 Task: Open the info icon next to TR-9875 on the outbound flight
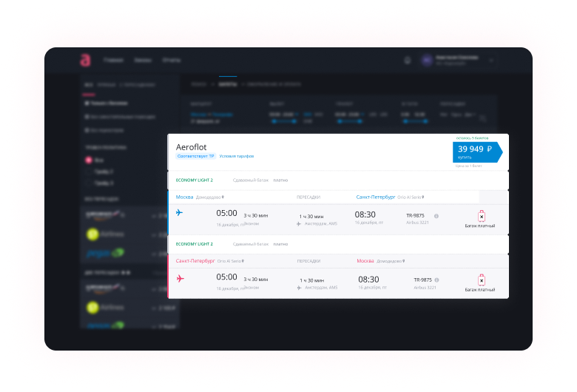(x=436, y=216)
